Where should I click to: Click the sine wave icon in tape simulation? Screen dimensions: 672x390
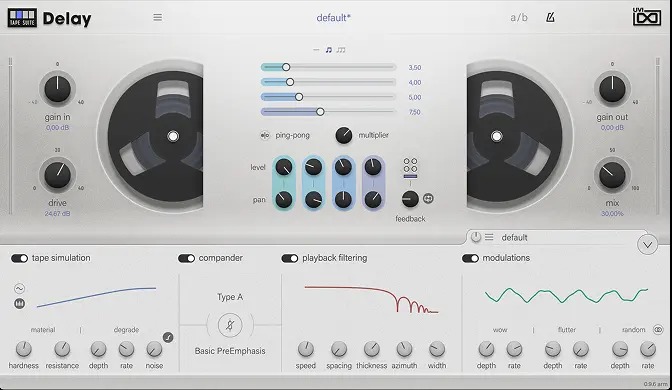[x=19, y=288]
